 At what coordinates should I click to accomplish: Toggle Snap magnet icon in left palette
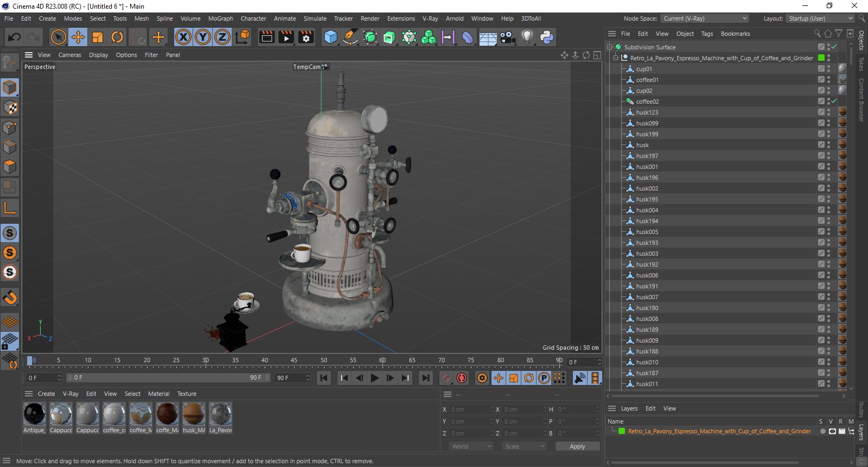10,298
